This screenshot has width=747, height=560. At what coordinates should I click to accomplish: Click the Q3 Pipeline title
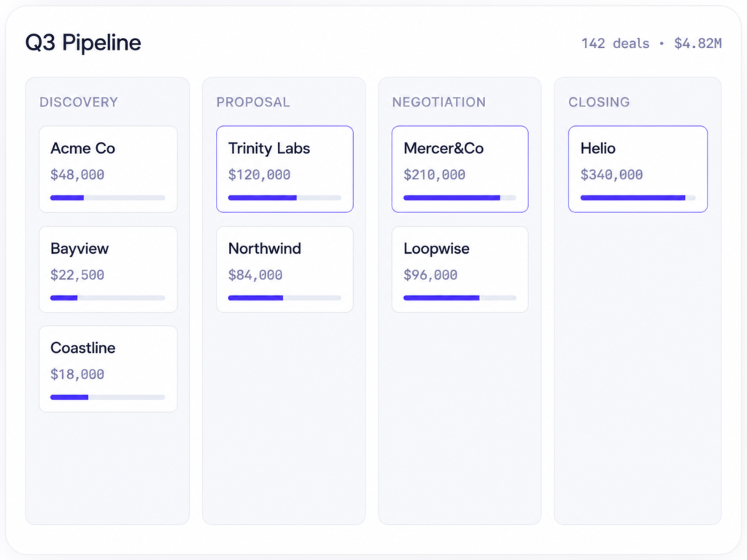tap(83, 43)
